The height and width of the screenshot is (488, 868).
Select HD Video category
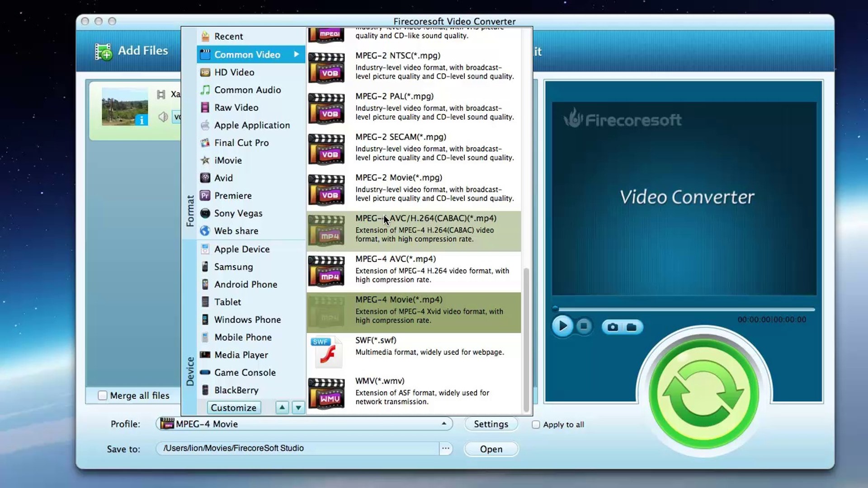234,72
